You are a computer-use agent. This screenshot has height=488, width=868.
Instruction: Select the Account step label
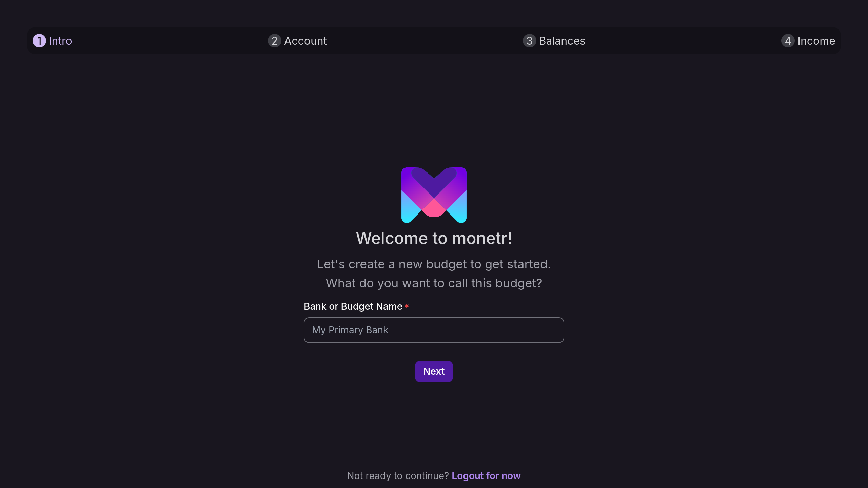[305, 41]
